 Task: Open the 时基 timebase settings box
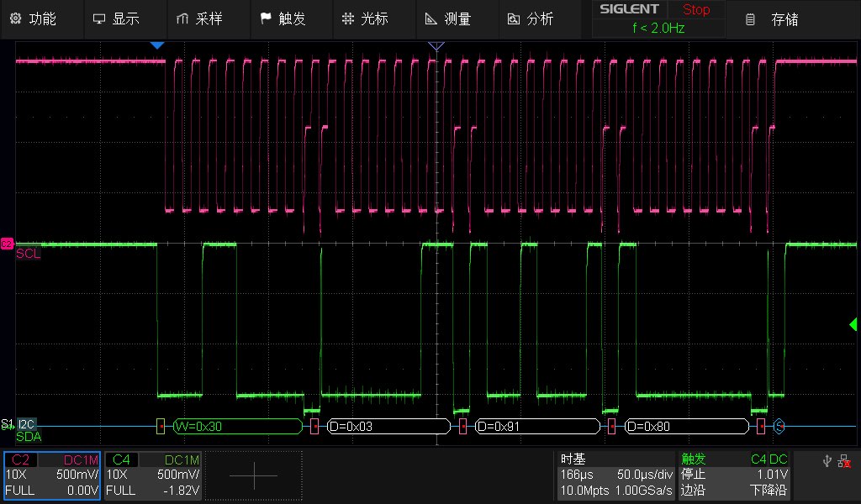[615, 475]
